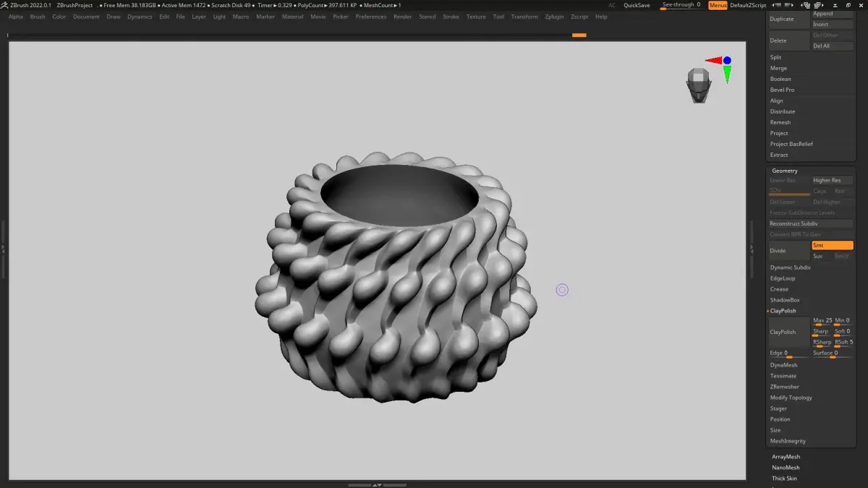868x488 pixels.
Task: Click the right tray divider handle
Action: pyautogui.click(x=753, y=249)
